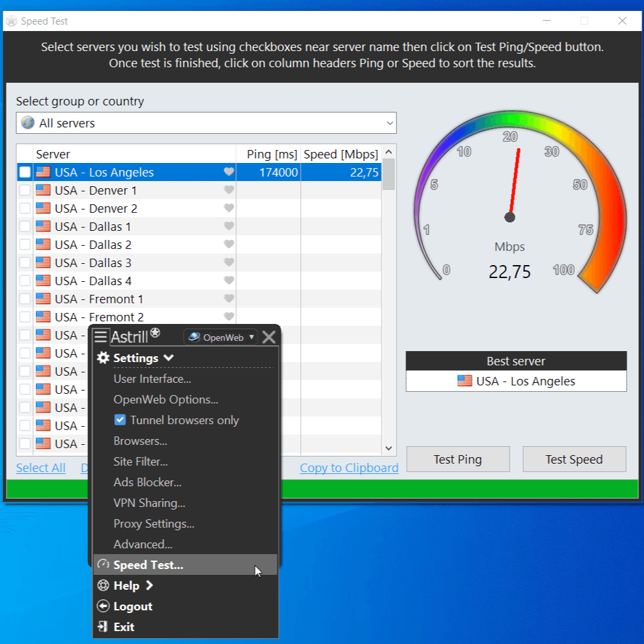Image resolution: width=644 pixels, height=644 pixels.
Task: Check the USA - Dallas 4 server box
Action: coord(25,281)
